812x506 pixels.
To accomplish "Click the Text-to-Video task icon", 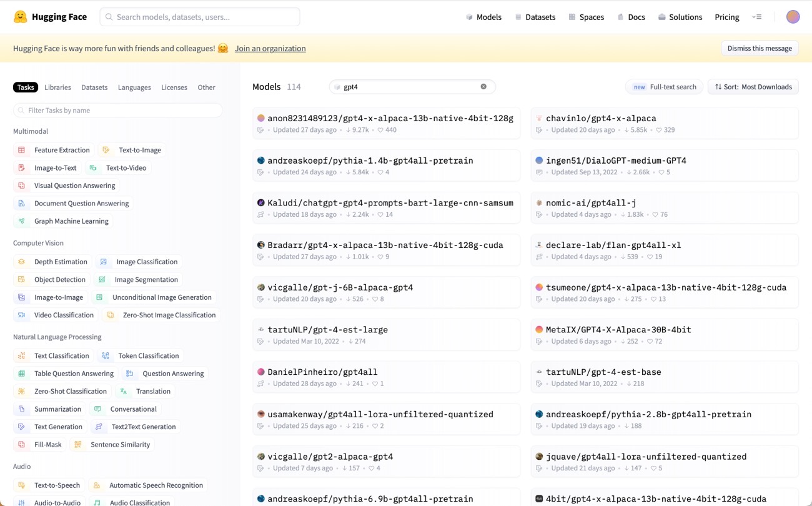I will tap(93, 168).
